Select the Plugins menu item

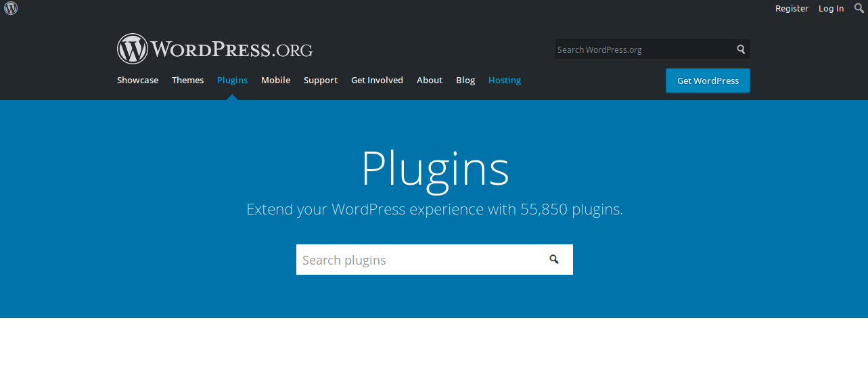click(x=232, y=80)
